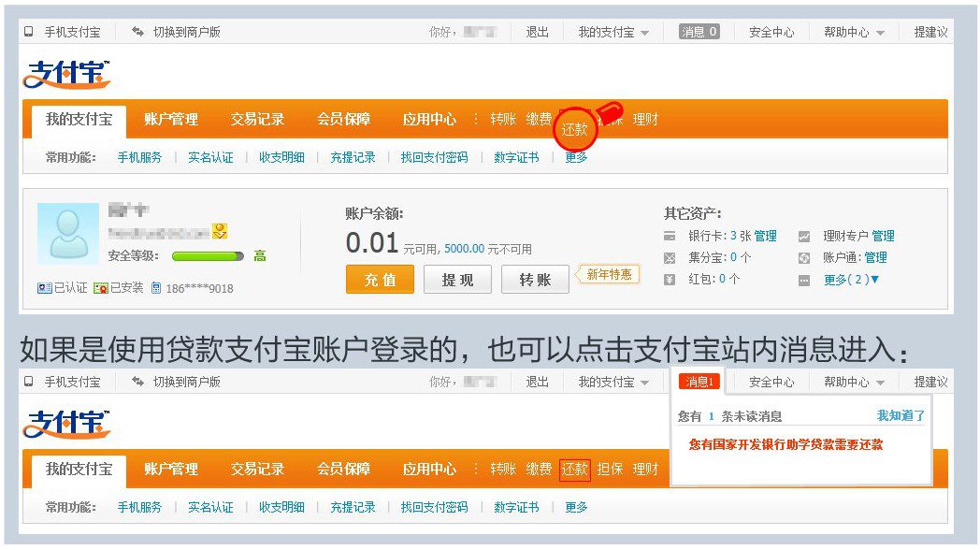
Task: Select the red-boxed 还款 menu item
Action: (x=574, y=470)
